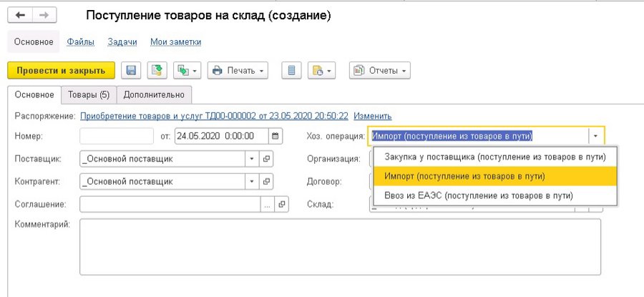Select Закупка у поставщика option
The height and width of the screenshot is (297, 644).
(x=494, y=157)
